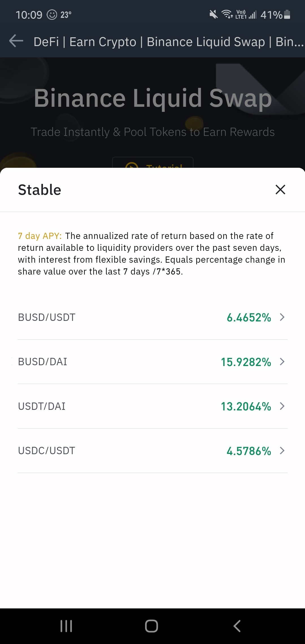Tap the 4.5786% APY value
The height and width of the screenshot is (644, 305).
249,451
